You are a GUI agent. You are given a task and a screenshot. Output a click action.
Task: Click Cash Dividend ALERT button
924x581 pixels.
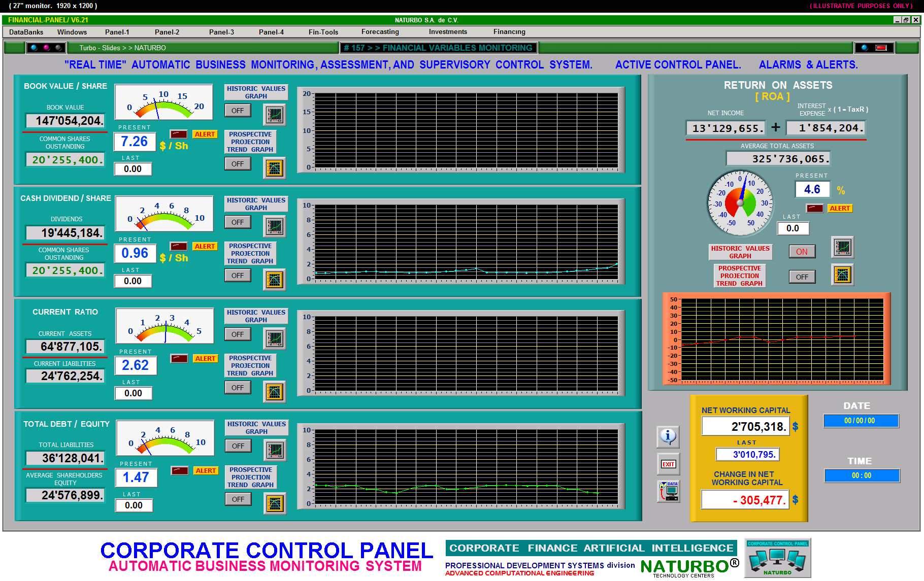coord(205,246)
